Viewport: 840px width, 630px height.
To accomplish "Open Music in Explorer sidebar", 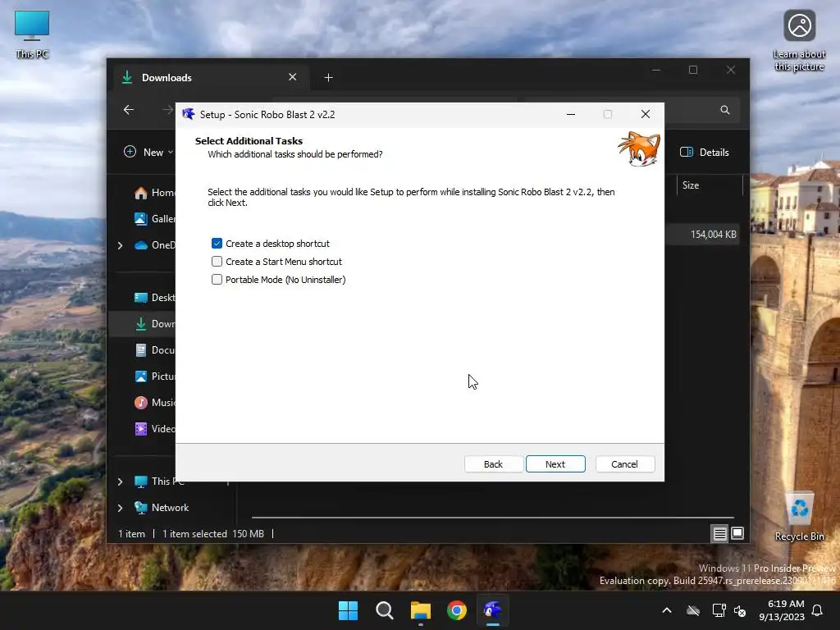I will pyautogui.click(x=153, y=402).
